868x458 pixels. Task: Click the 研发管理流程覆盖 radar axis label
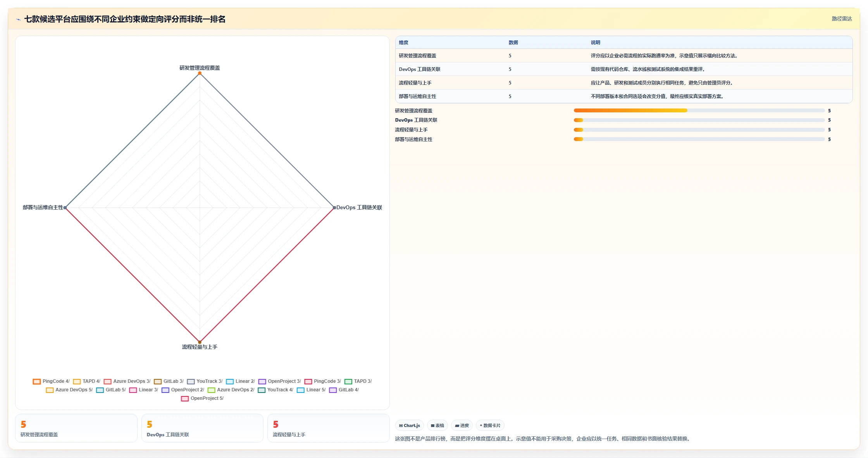tap(200, 68)
